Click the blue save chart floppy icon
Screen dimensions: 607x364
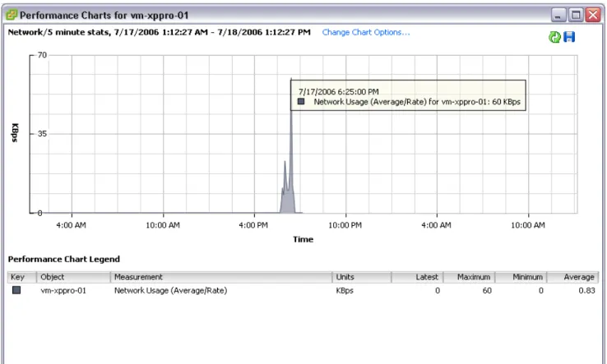pyautogui.click(x=569, y=37)
